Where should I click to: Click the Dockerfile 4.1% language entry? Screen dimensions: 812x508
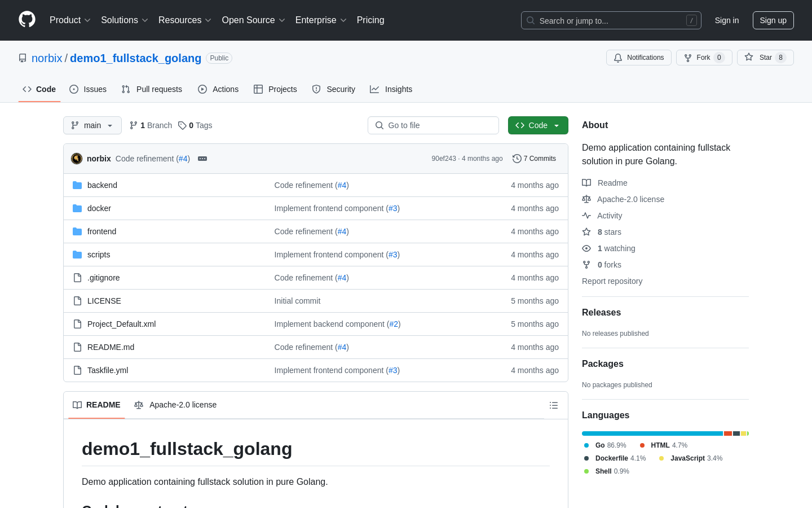tap(615, 458)
